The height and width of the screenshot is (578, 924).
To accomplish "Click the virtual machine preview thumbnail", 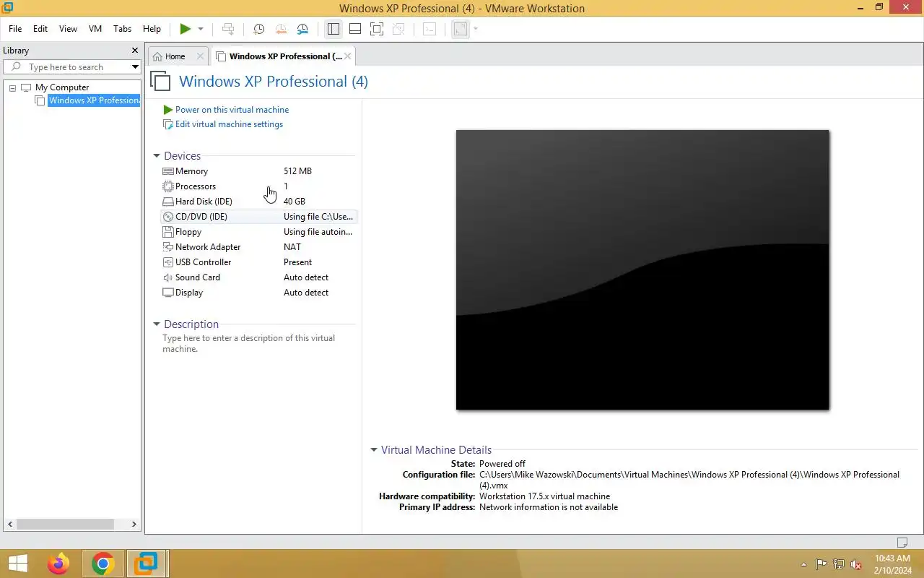I will pyautogui.click(x=642, y=269).
